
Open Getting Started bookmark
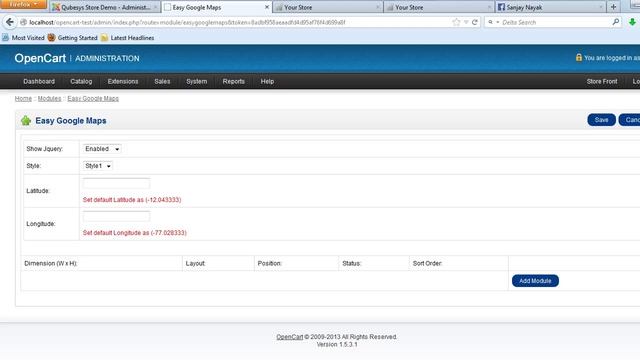pyautogui.click(x=72, y=38)
